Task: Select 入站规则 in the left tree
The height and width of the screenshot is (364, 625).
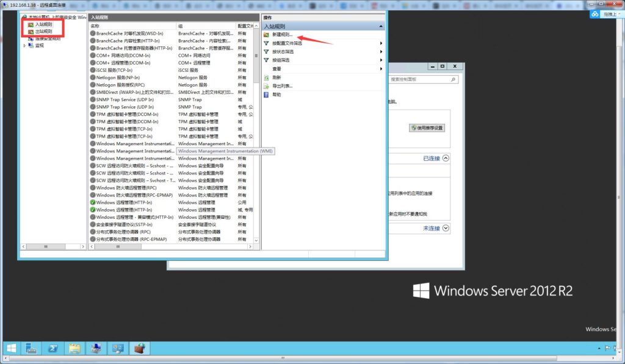Action: (x=43, y=25)
